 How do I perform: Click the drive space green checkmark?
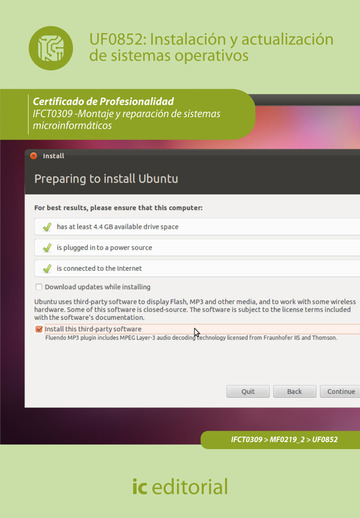tap(47, 227)
